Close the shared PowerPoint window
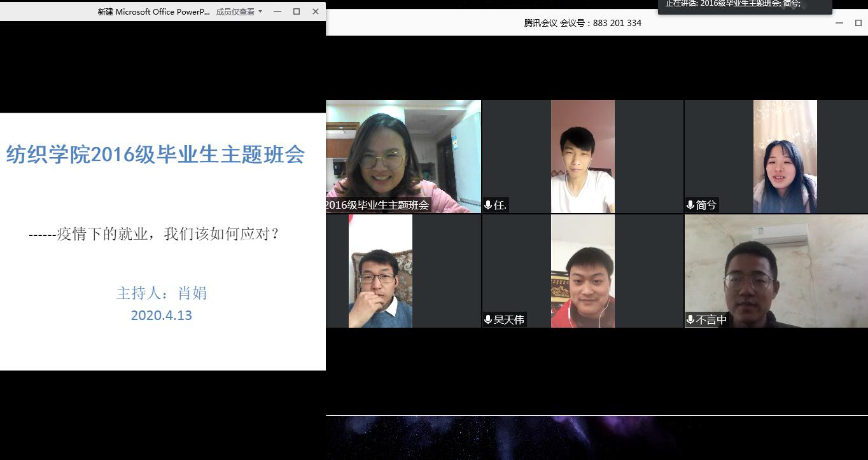The image size is (868, 460). click(316, 11)
